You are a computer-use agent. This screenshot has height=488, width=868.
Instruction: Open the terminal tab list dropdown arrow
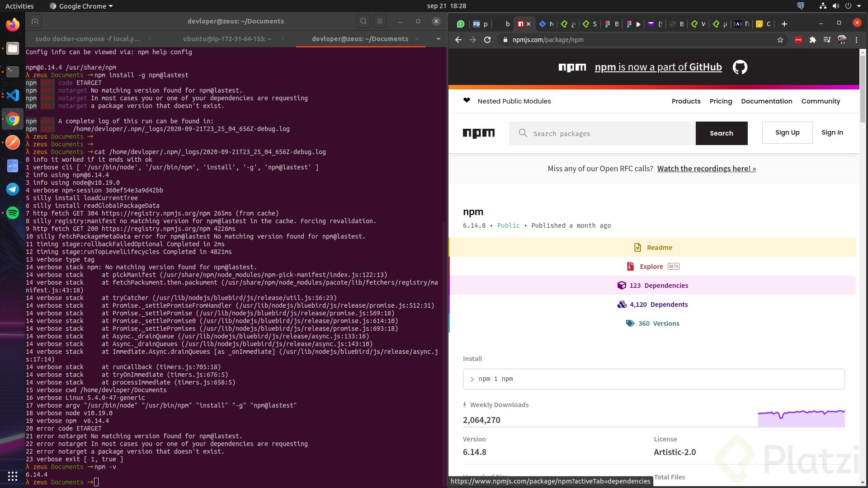[x=438, y=39]
